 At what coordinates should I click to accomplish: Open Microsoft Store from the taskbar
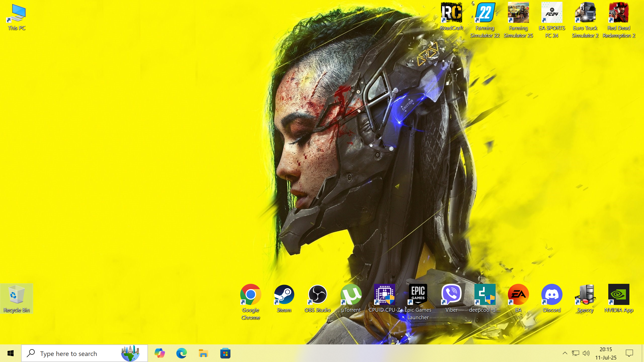click(225, 353)
